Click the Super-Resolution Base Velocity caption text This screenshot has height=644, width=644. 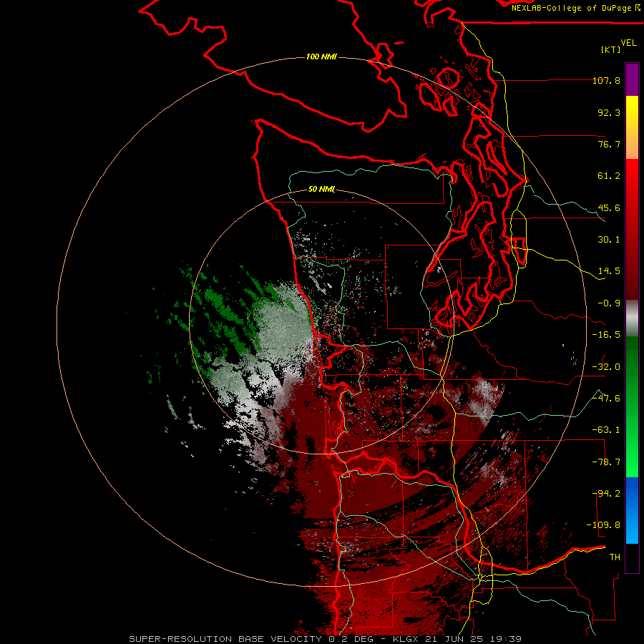click(326, 639)
